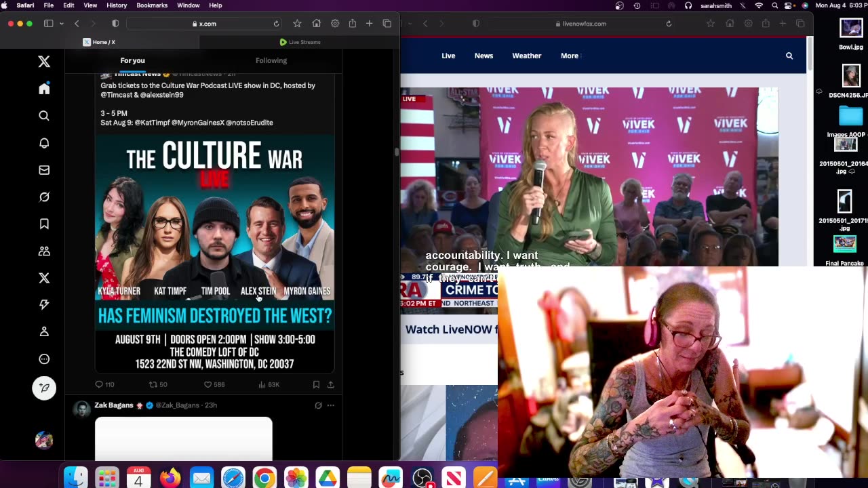Reply to the Timcast News post
868x488 pixels.
click(x=104, y=384)
